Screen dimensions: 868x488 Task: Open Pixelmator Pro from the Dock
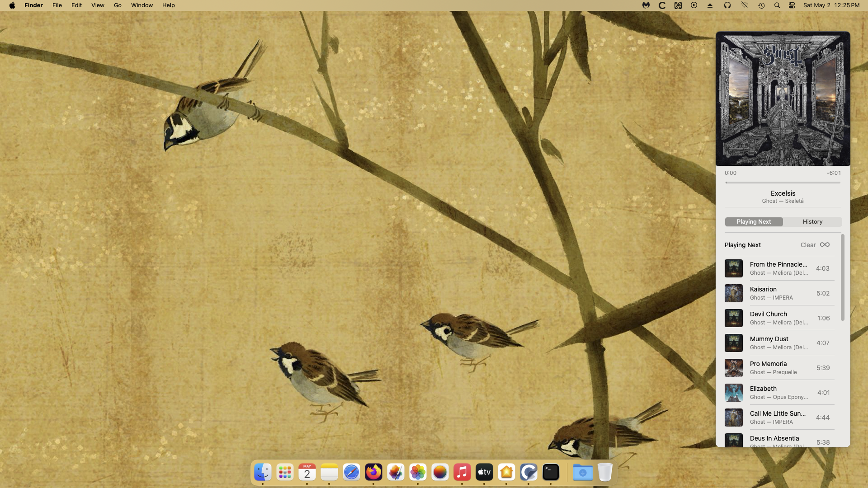coord(396,473)
